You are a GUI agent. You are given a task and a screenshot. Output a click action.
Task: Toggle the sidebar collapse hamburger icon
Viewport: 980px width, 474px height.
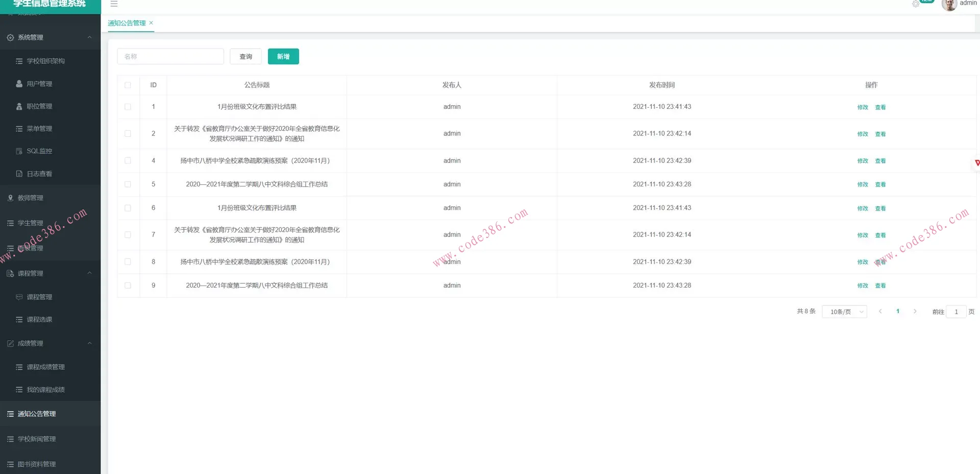click(x=114, y=4)
